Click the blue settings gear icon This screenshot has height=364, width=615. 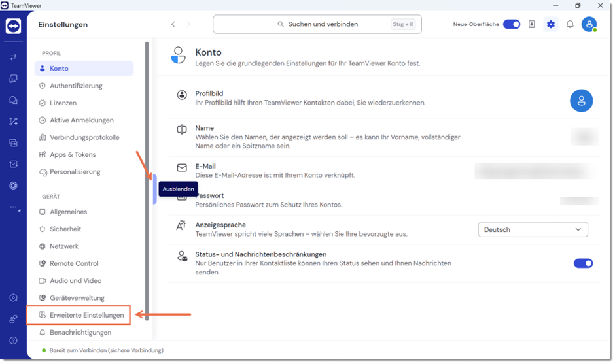pyautogui.click(x=551, y=24)
